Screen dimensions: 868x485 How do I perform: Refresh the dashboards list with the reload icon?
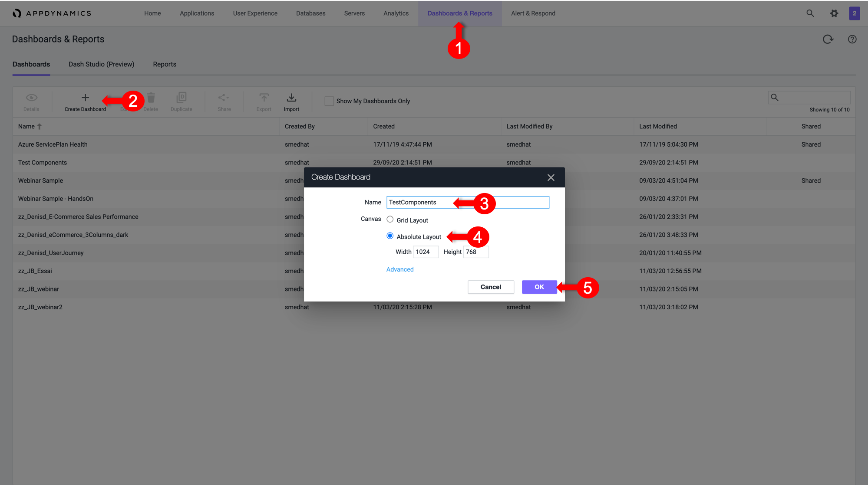828,39
